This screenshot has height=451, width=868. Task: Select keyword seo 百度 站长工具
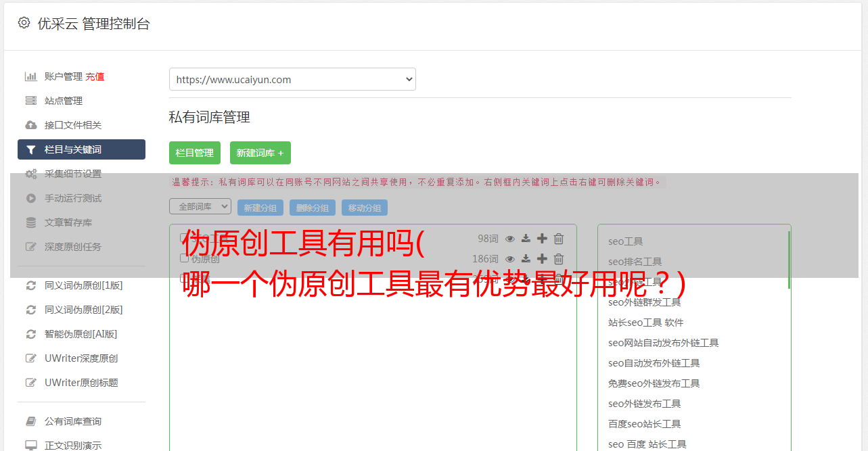647,444
